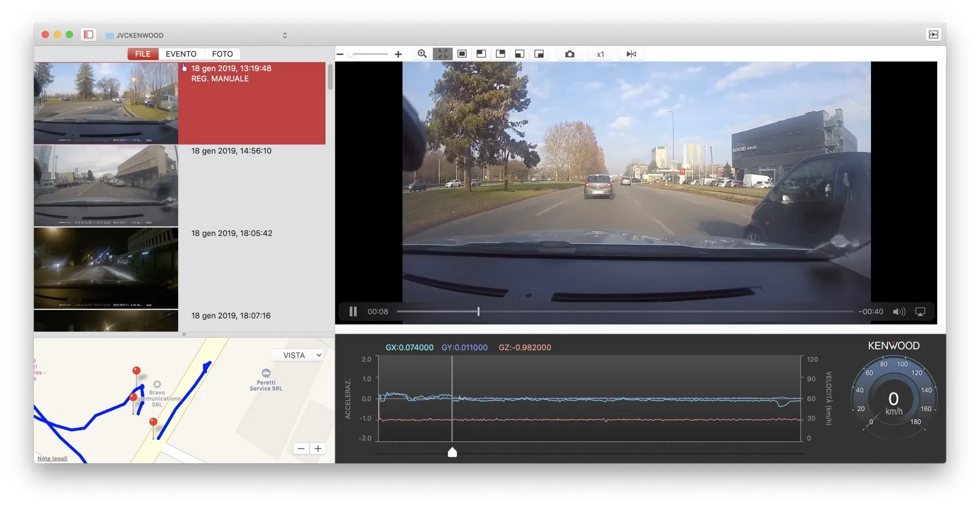
Task: Open the JVCKENWOOD folder selector dropdown
Action: click(x=196, y=35)
